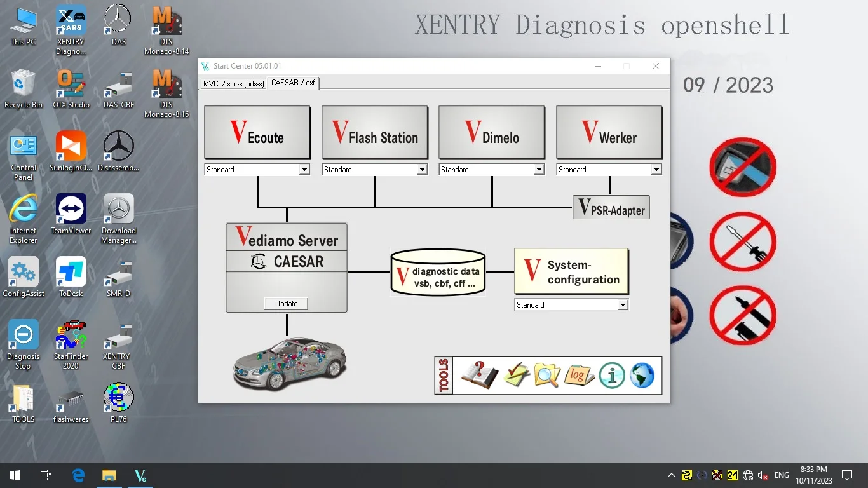Image resolution: width=868 pixels, height=488 pixels.
Task: Launch the Werker module
Action: (x=609, y=132)
